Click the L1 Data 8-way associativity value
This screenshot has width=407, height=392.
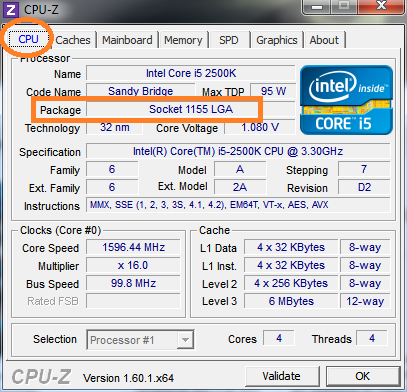click(x=365, y=247)
